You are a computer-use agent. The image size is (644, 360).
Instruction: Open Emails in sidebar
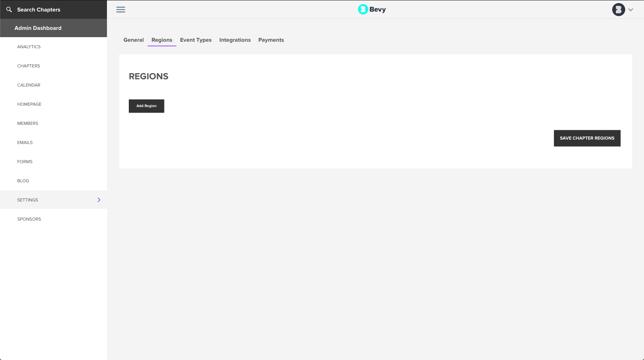pos(54,142)
